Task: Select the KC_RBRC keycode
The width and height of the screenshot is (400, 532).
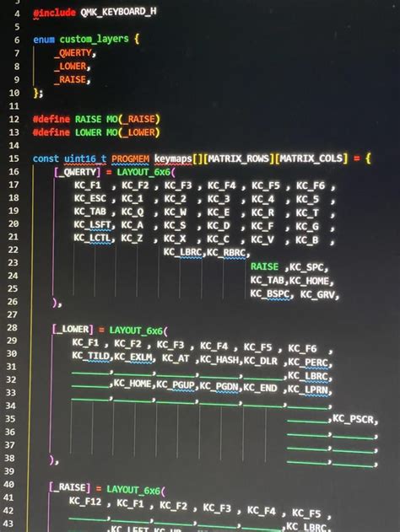Action: 226,253
